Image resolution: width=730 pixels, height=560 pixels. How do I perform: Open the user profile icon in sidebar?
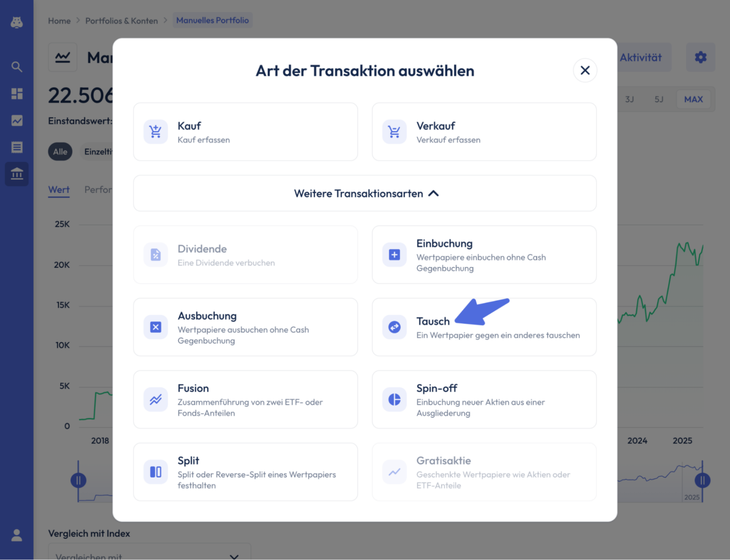coord(17,535)
